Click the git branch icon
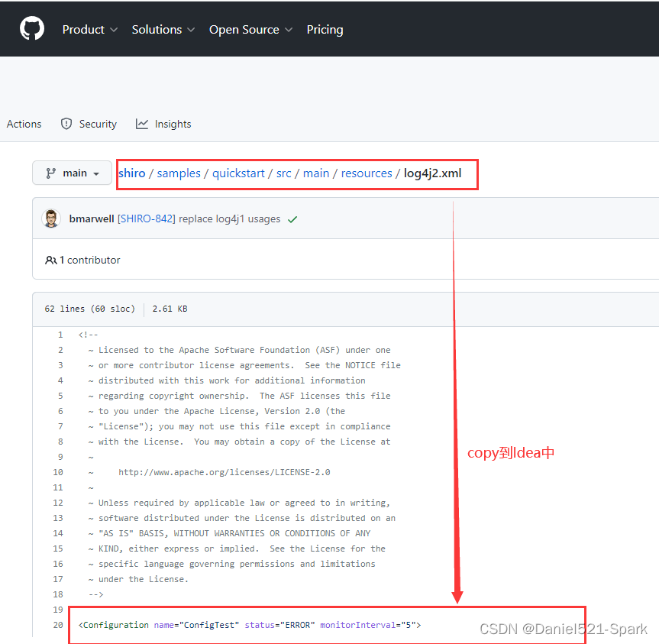The image size is (659, 644). coord(51,173)
